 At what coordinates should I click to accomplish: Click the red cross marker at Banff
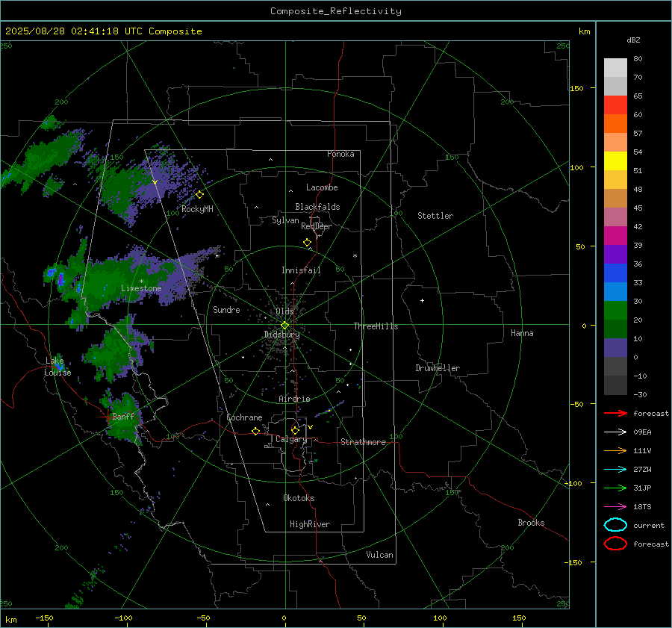(x=107, y=417)
